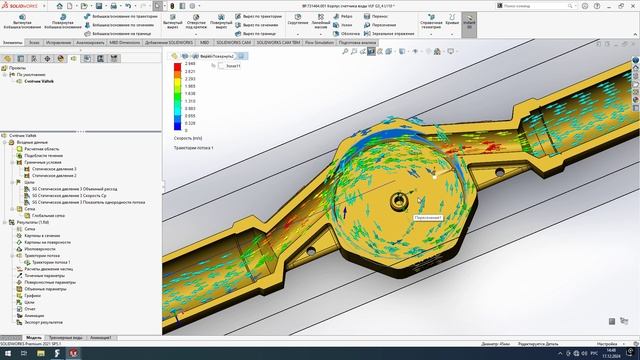This screenshot has width=640, height=360.
Task: Switch to the Flow Simulation tab
Action: (x=319, y=42)
